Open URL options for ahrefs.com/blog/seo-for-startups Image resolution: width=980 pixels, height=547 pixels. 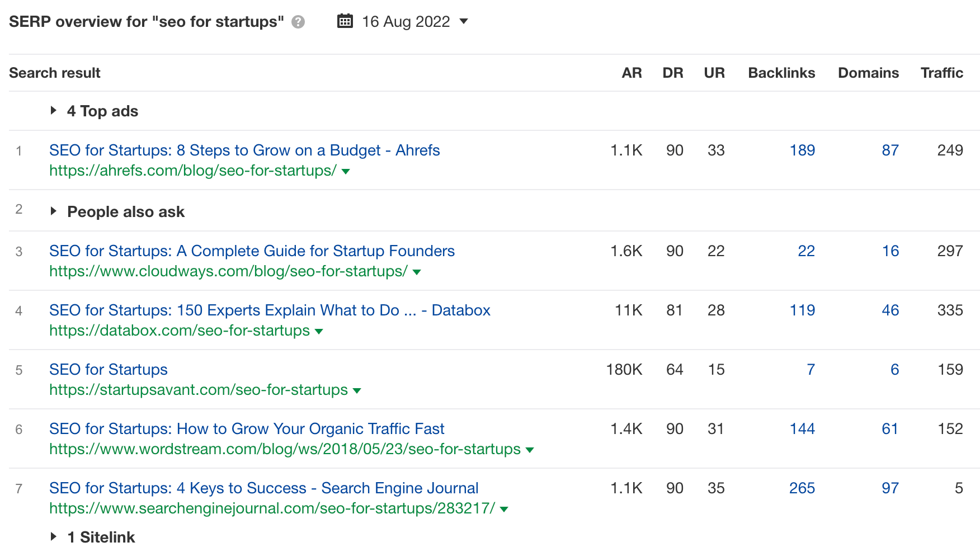(x=346, y=172)
